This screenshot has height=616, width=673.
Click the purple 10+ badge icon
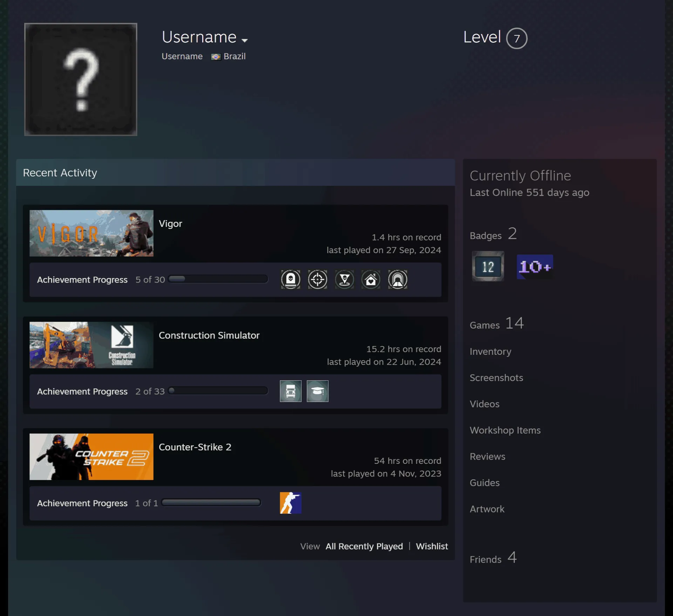(x=535, y=267)
